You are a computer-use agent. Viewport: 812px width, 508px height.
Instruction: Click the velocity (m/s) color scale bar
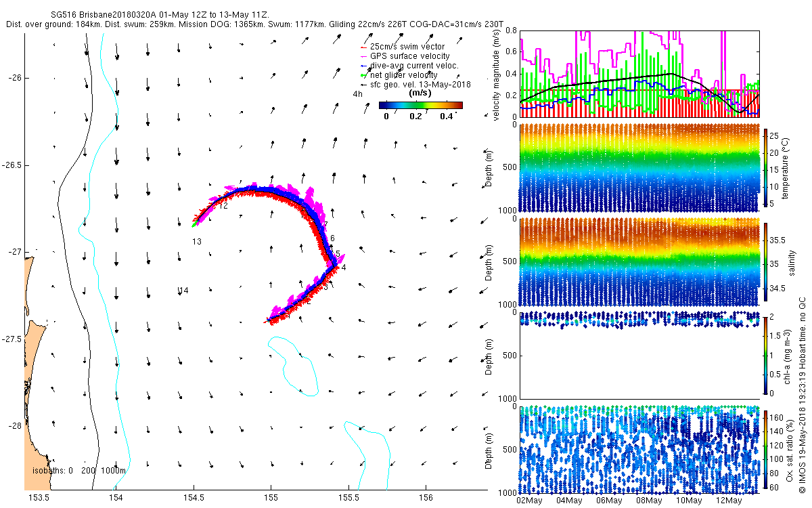420,105
